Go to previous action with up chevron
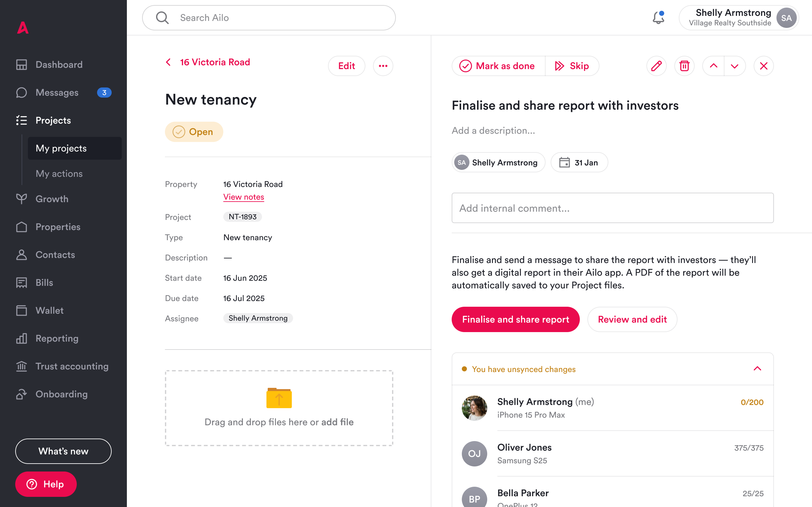812x507 pixels. pos(713,66)
